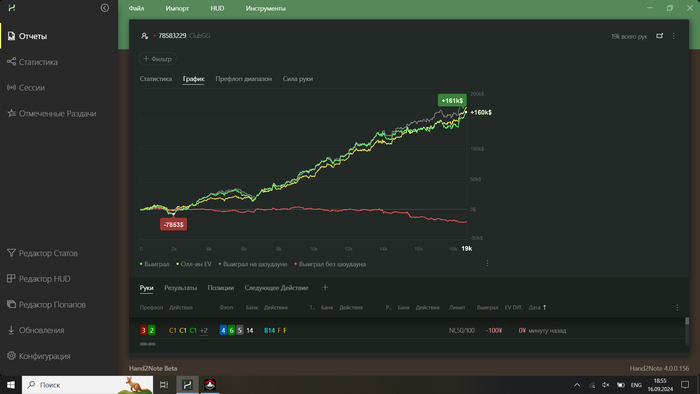Click the 19k всего рук text
Image resolution: width=700 pixels, height=394 pixels.
[x=629, y=36]
